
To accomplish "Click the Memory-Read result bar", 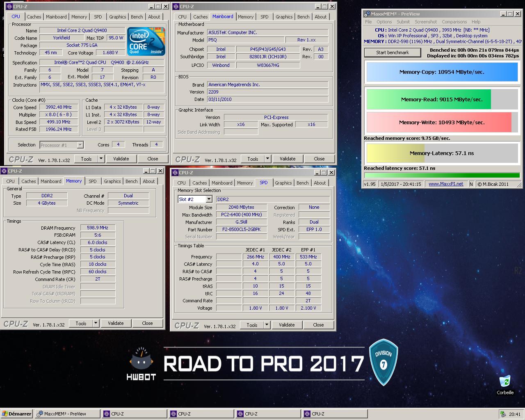I will 442,99.
